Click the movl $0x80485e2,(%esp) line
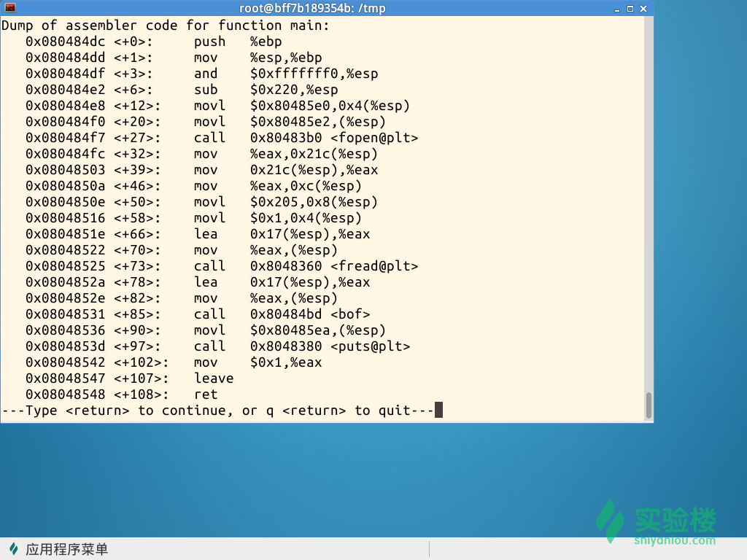The width and height of the screenshot is (747, 560). point(205,122)
